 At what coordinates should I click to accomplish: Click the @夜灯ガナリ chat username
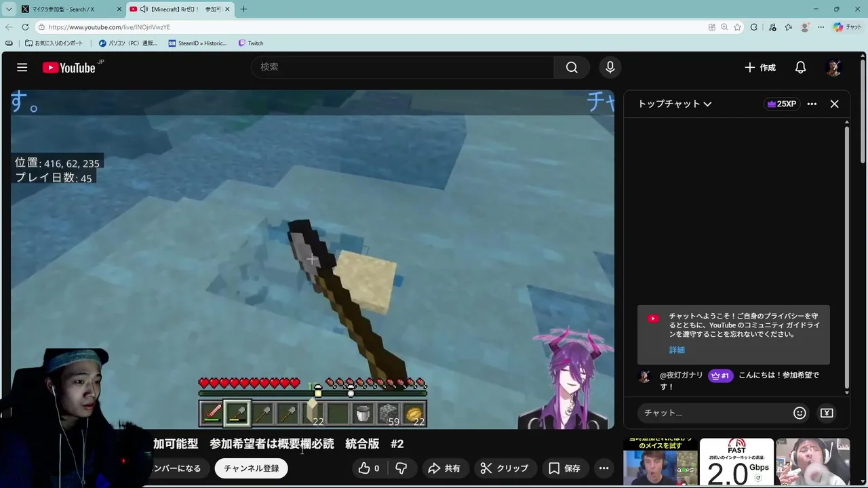click(x=682, y=375)
